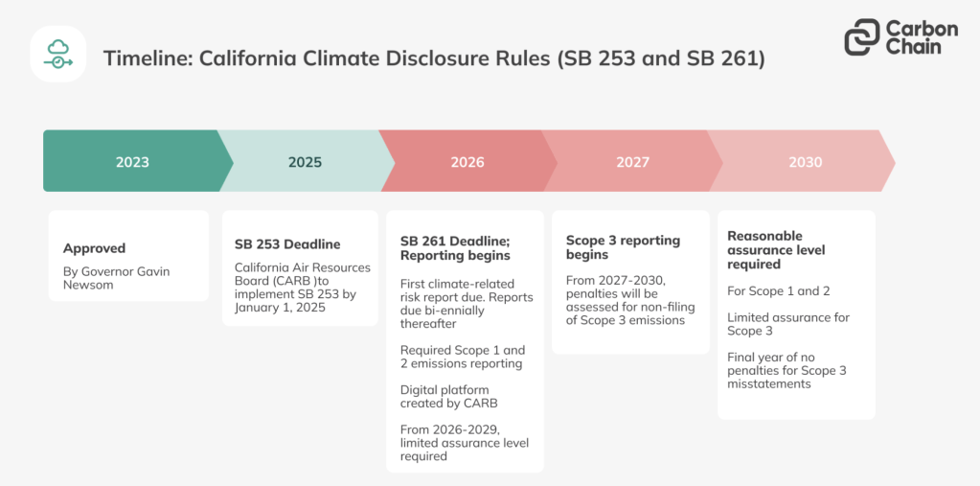Select the 2025 timeline arrow

(x=307, y=161)
